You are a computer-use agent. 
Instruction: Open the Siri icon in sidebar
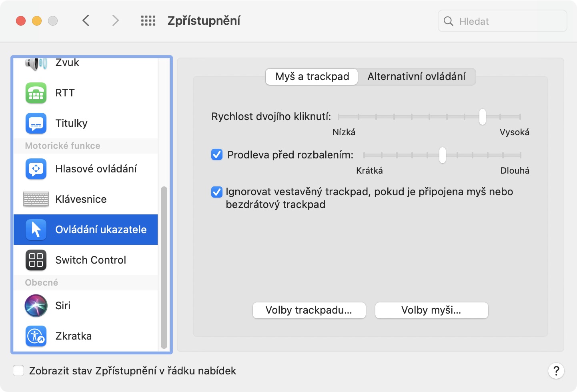(36, 306)
